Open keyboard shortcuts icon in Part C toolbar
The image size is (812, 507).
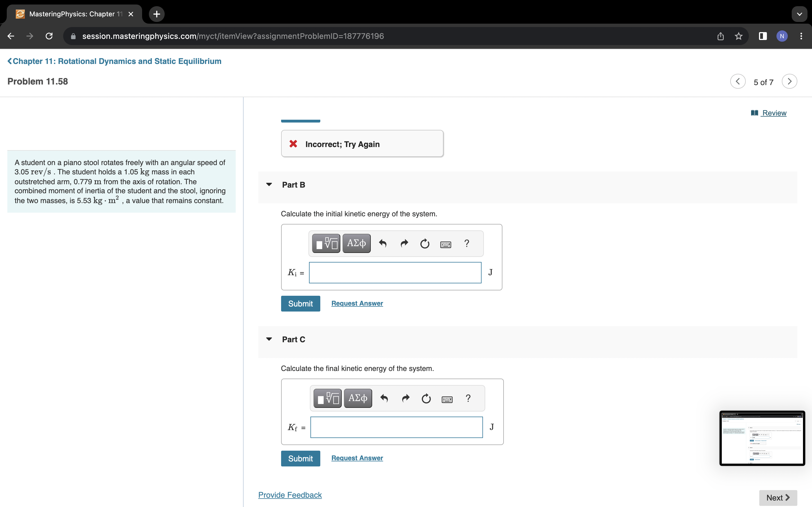(447, 399)
